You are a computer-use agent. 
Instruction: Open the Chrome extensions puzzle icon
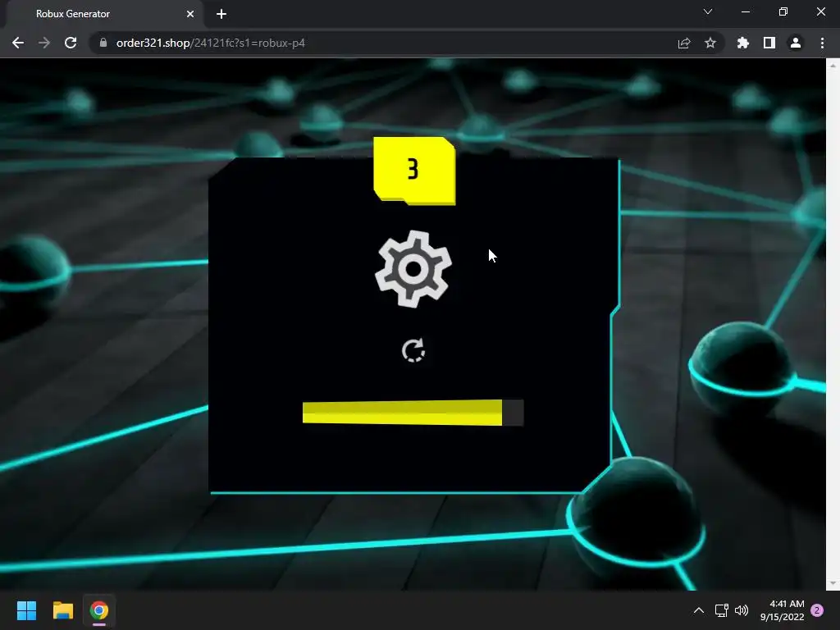(x=743, y=43)
